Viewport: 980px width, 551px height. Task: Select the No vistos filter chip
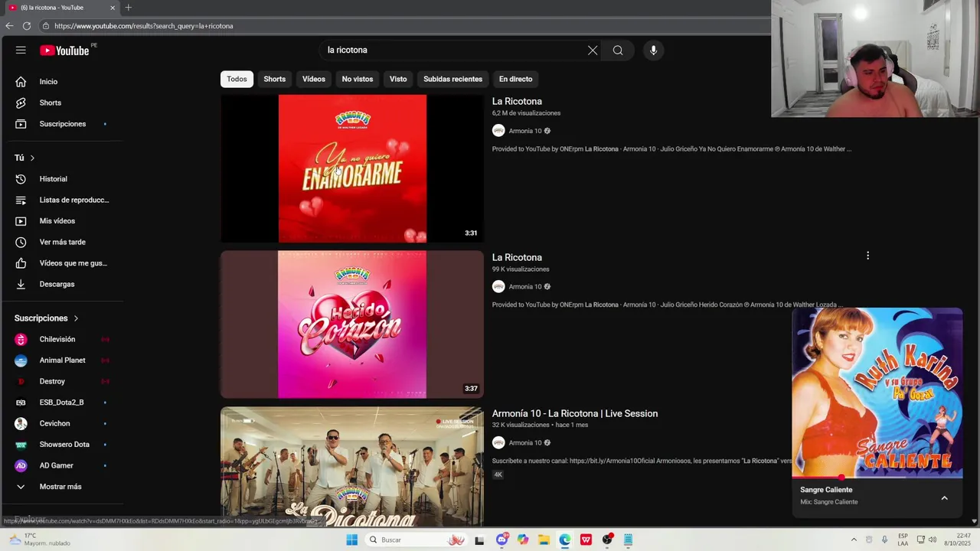tap(358, 79)
